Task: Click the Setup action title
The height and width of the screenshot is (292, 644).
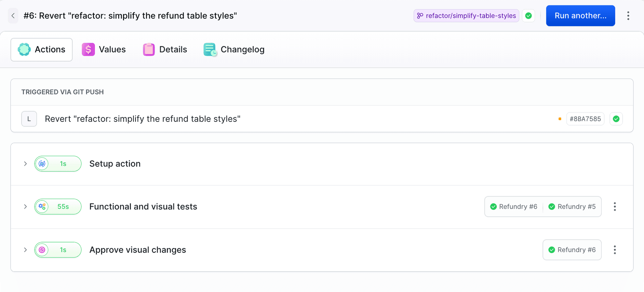Action: (115, 164)
